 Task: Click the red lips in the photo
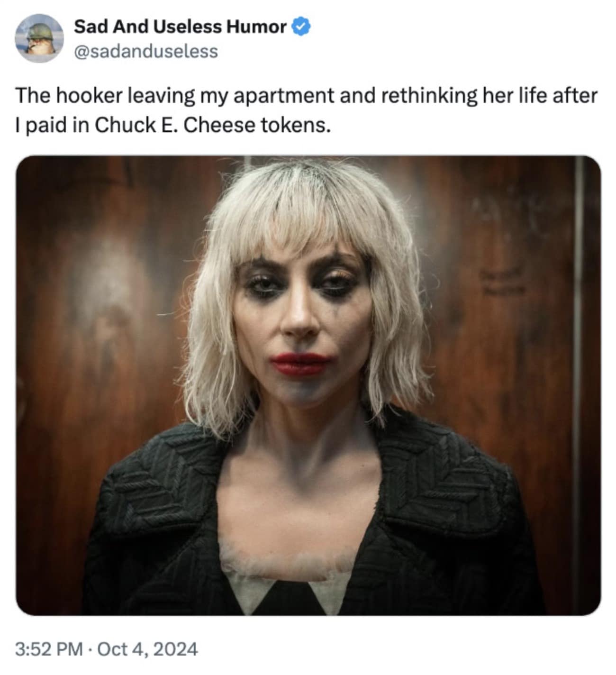tap(300, 364)
